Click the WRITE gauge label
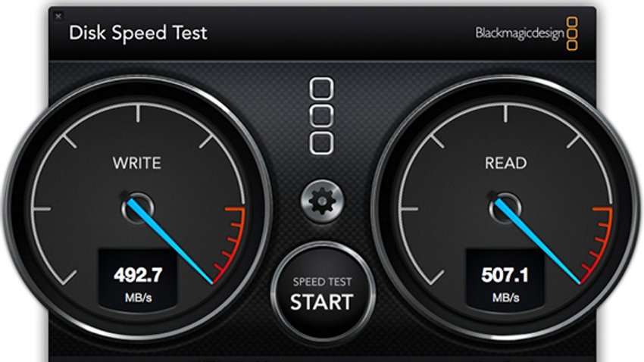Screen dimensions: 644x362 pyautogui.click(x=137, y=163)
